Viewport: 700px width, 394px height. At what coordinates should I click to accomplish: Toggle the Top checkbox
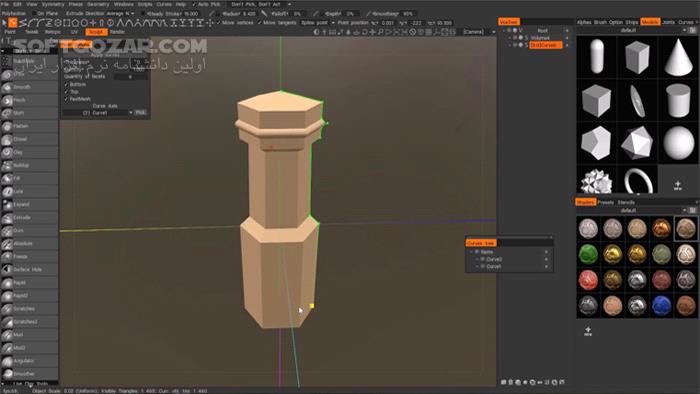pyautogui.click(x=67, y=91)
